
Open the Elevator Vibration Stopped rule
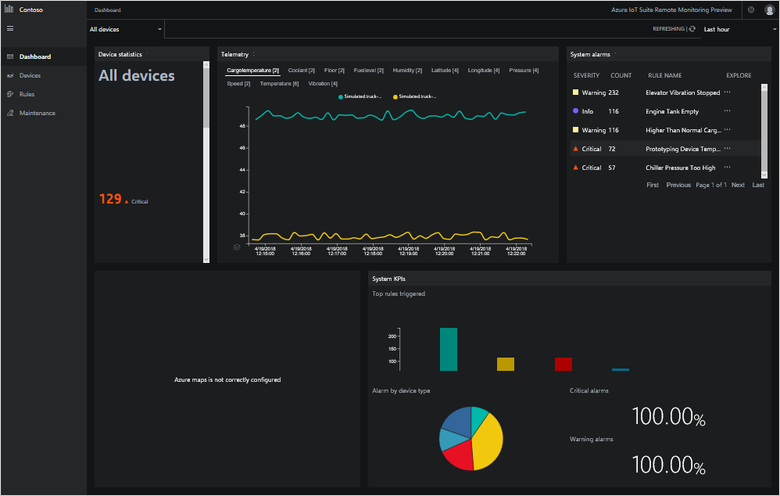682,92
